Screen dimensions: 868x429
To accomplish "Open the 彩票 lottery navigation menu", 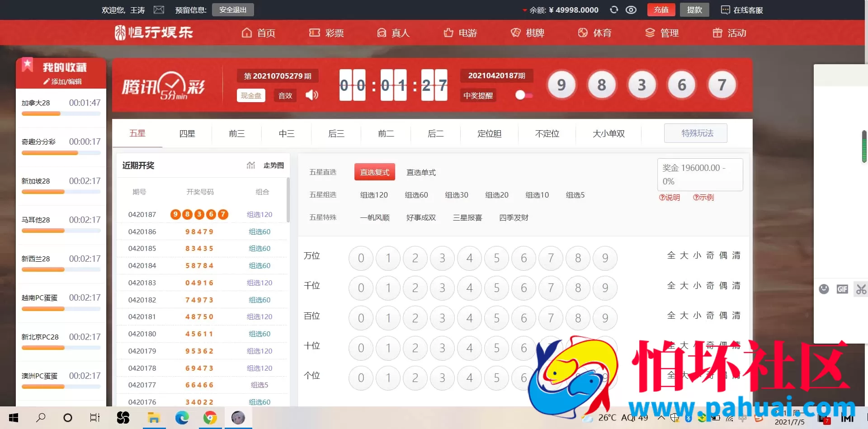I will tap(327, 33).
